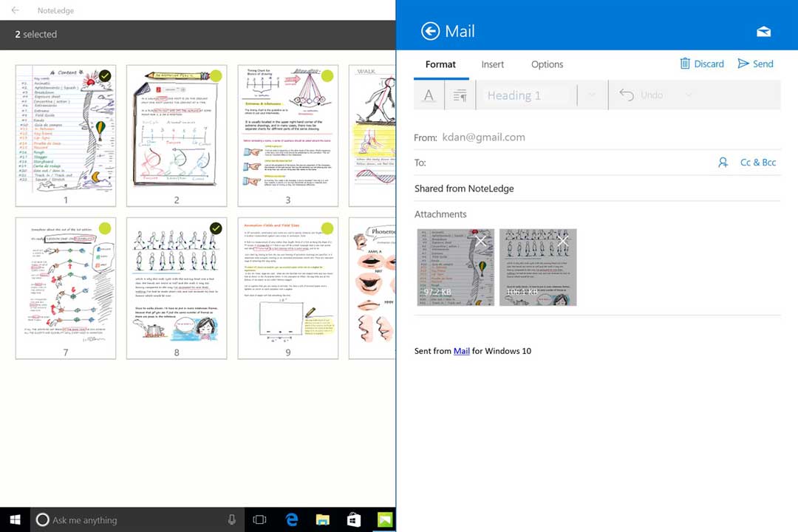The width and height of the screenshot is (798, 532).
Task: Switch to the Options tab
Action: pos(547,64)
